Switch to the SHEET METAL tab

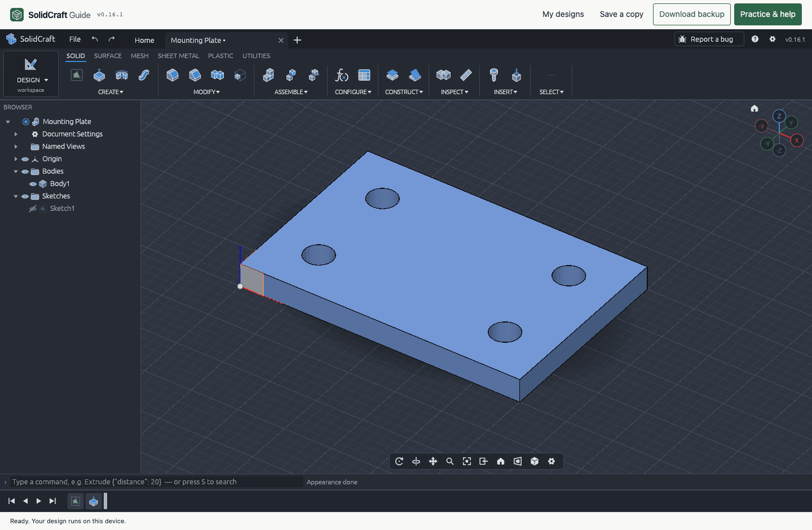[x=178, y=56]
